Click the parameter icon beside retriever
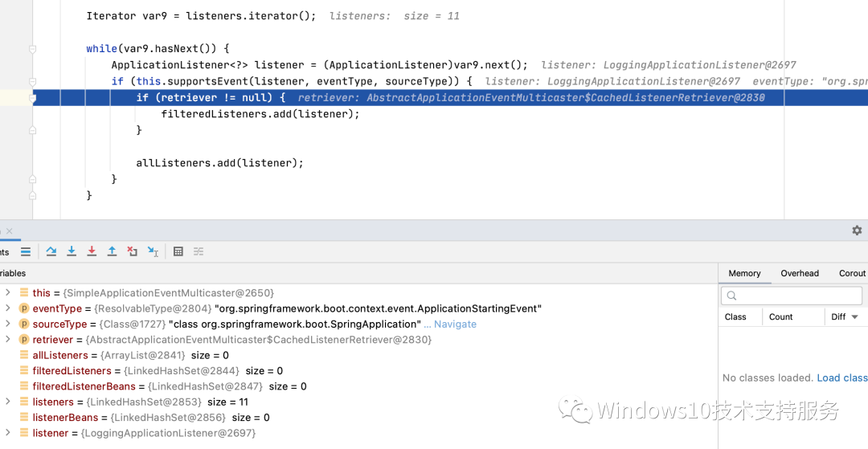This screenshot has height=449, width=868. (x=24, y=340)
